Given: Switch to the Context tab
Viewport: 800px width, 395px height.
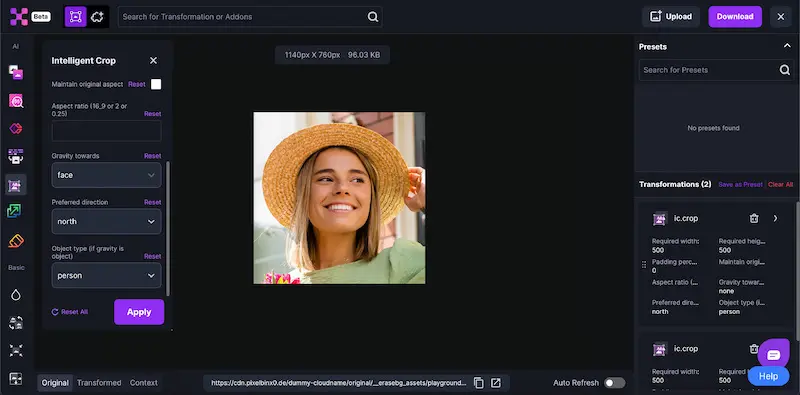Looking at the screenshot, I should click(144, 383).
